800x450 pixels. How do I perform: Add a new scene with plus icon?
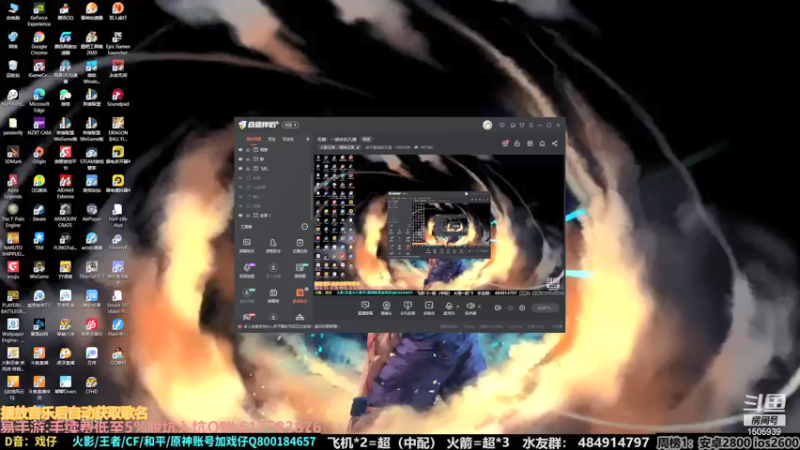click(308, 139)
